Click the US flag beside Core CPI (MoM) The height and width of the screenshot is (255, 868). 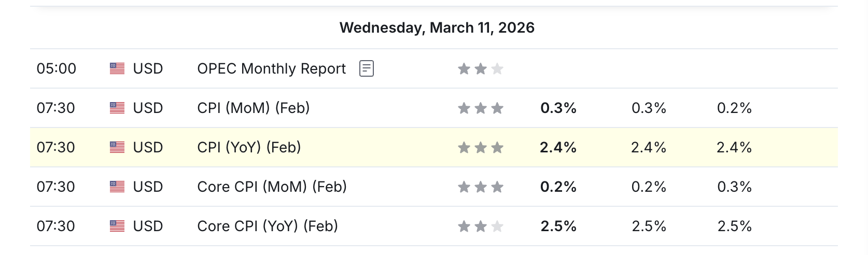click(117, 187)
